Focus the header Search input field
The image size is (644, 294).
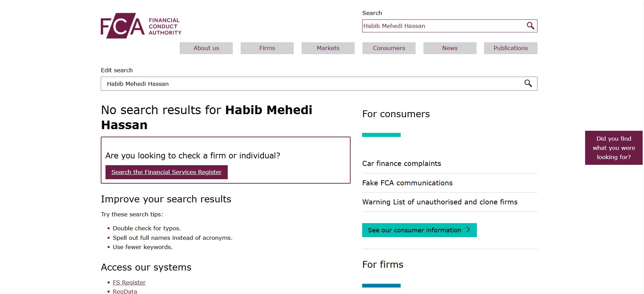point(442,26)
